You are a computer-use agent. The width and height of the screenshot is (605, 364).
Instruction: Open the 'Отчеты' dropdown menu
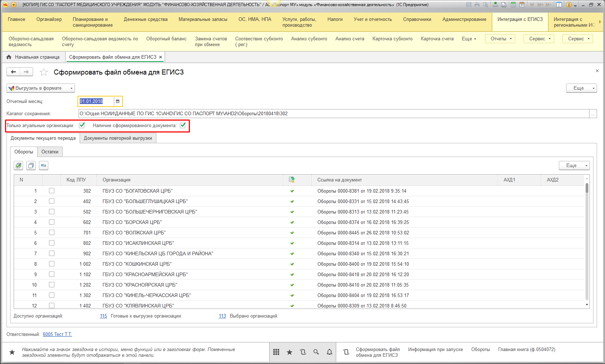[x=500, y=39]
